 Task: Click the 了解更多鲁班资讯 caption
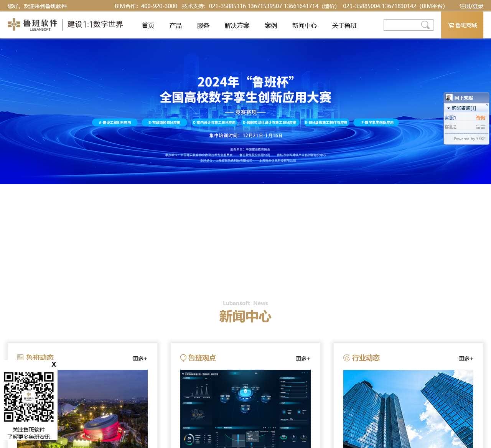click(x=29, y=437)
